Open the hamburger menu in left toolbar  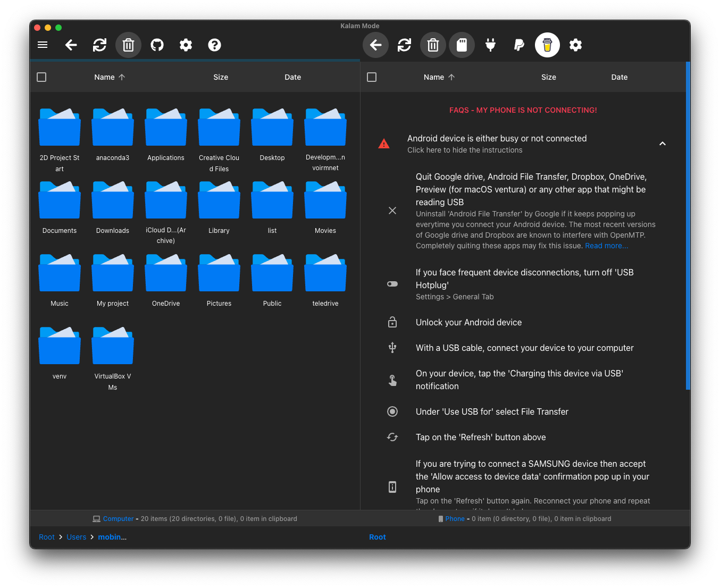tap(43, 45)
